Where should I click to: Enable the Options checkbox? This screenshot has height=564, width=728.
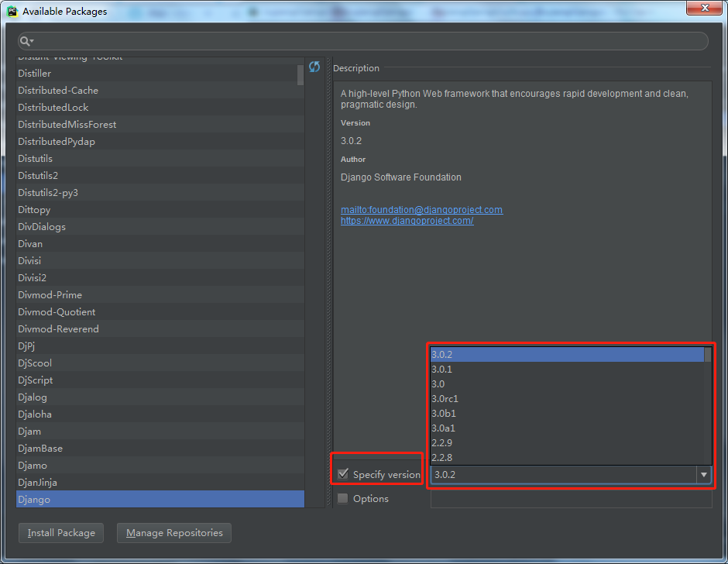pyautogui.click(x=343, y=498)
